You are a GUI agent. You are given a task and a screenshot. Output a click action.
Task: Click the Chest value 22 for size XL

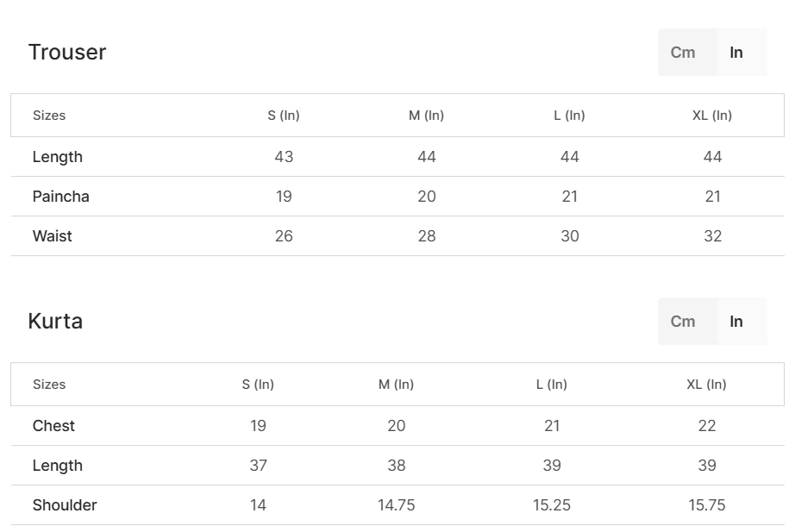707,426
